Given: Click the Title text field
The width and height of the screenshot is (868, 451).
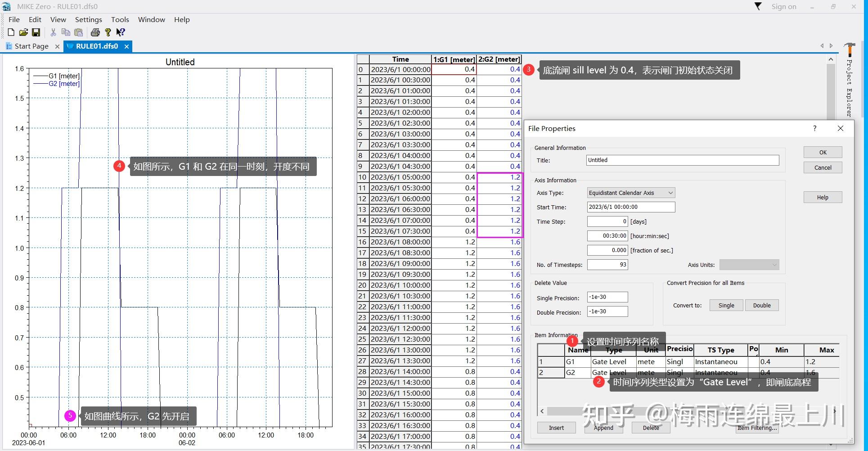Looking at the screenshot, I should click(x=683, y=160).
